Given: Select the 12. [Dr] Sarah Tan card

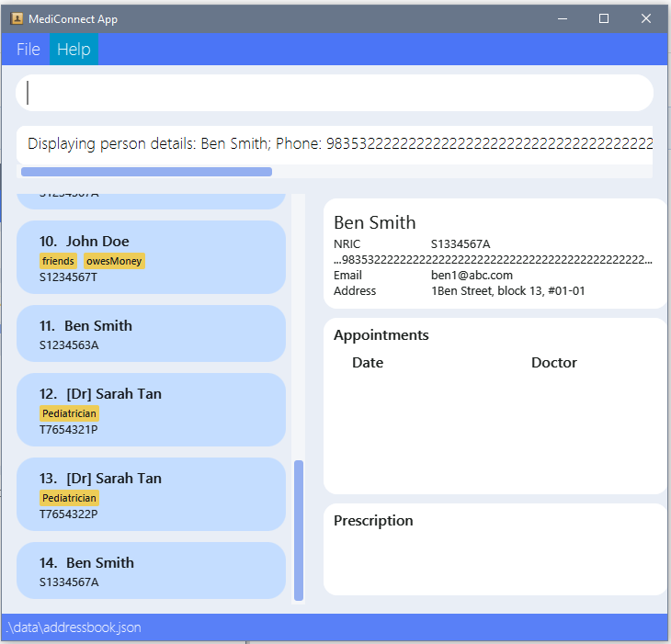Looking at the screenshot, I should tap(151, 410).
